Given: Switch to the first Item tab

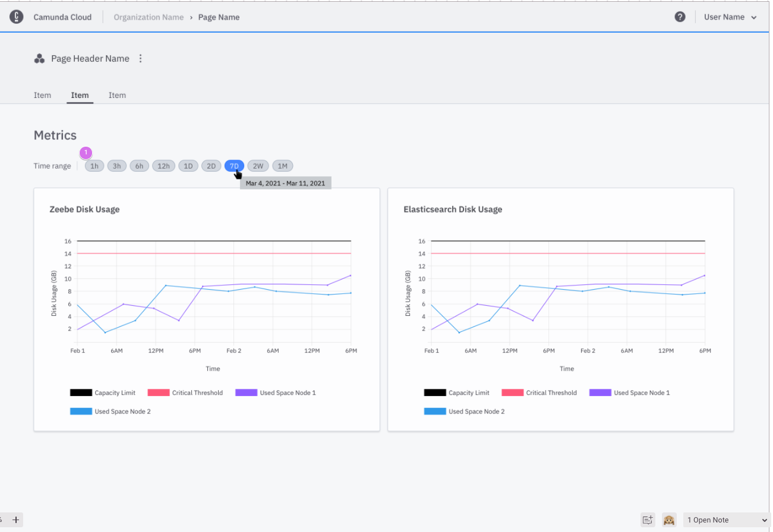Looking at the screenshot, I should (x=42, y=95).
